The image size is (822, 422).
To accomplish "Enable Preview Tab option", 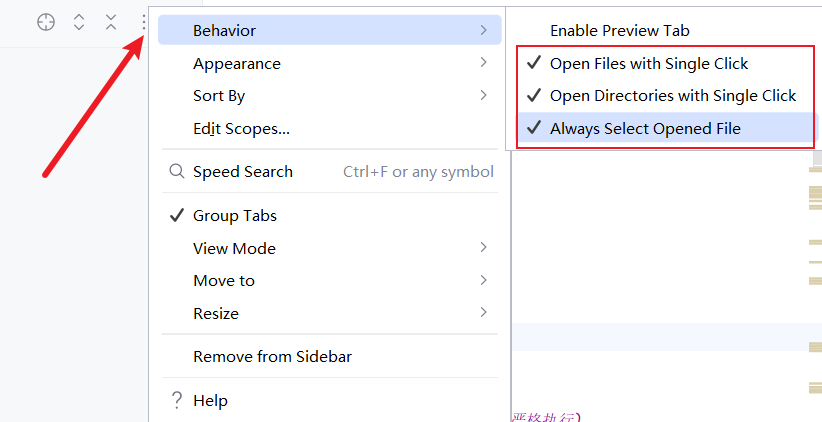I will 619,31.
